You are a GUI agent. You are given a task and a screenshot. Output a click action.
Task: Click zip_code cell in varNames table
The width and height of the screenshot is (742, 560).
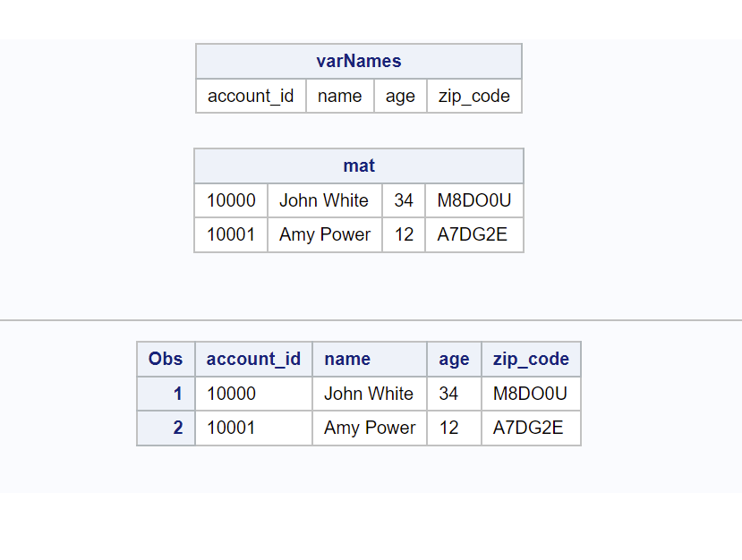tap(474, 96)
